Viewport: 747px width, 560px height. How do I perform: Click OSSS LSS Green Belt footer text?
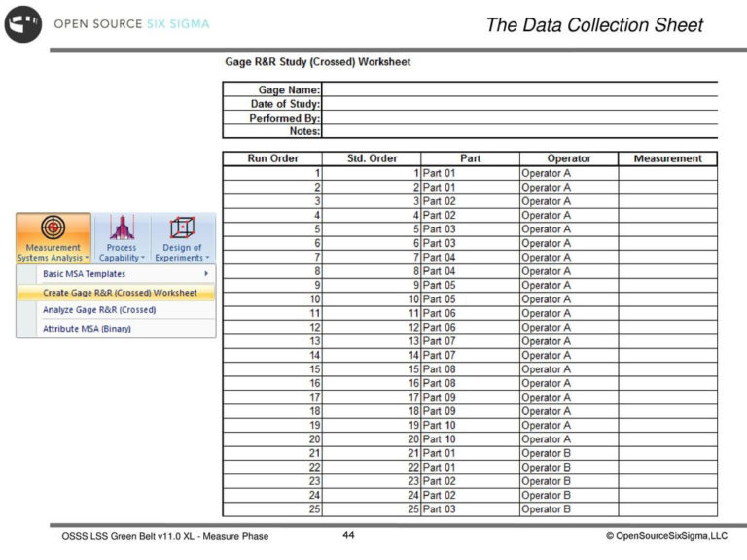click(x=164, y=537)
